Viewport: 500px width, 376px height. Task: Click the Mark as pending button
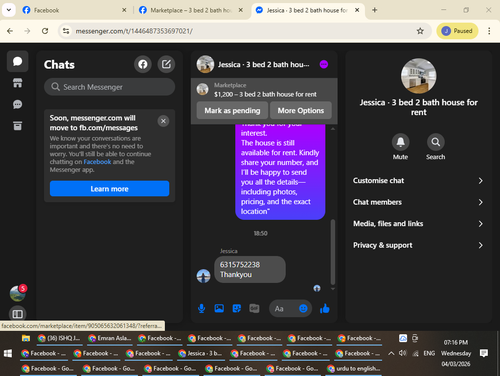coord(232,110)
